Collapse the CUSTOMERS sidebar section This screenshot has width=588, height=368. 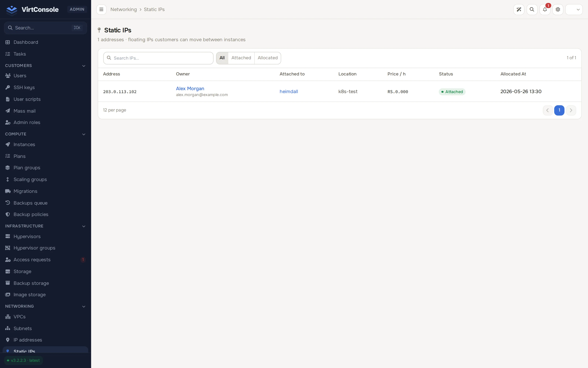tap(45, 66)
